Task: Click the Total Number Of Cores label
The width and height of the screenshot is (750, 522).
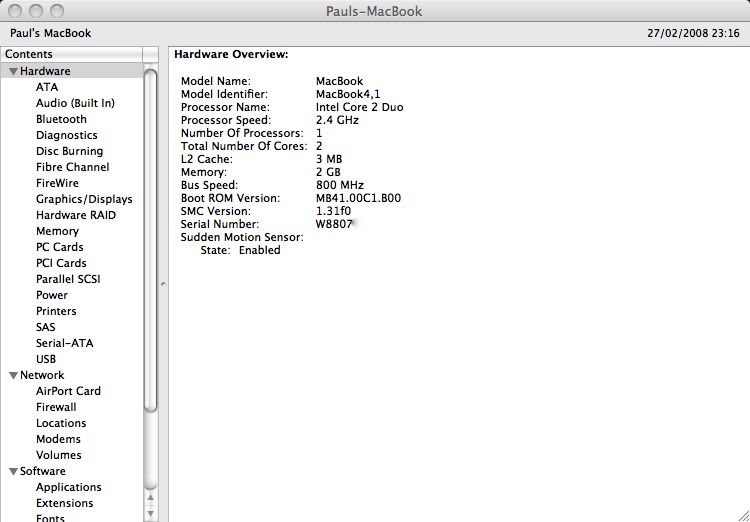Action: (x=244, y=146)
